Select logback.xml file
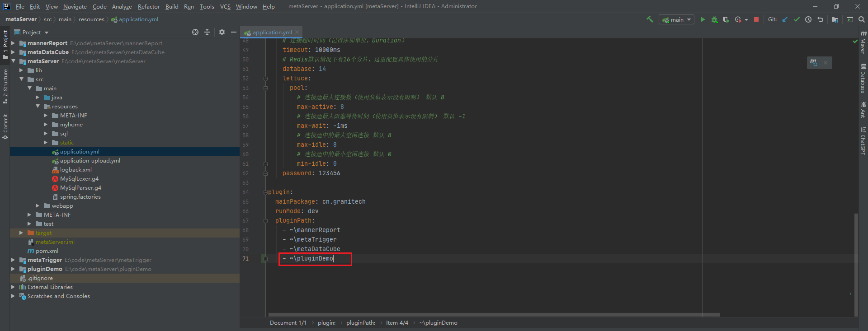Image resolution: width=868 pixels, height=331 pixels. 75,170
